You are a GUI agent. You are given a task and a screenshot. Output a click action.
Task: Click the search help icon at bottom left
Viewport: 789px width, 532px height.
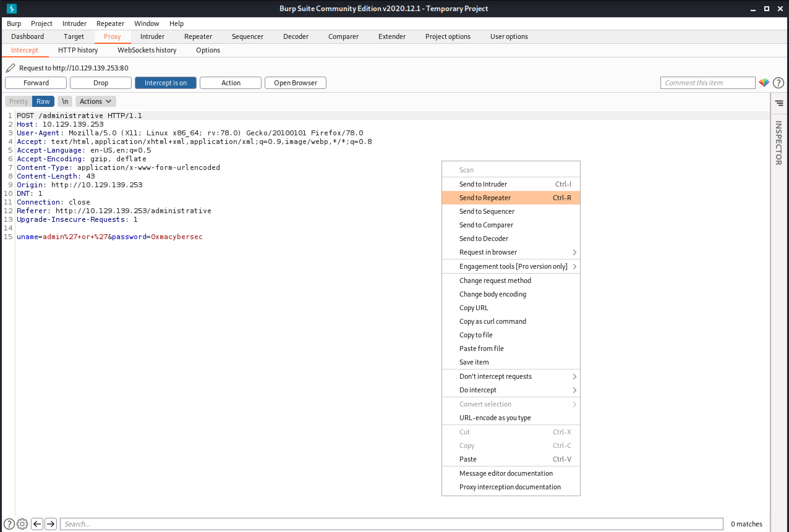[x=9, y=524]
